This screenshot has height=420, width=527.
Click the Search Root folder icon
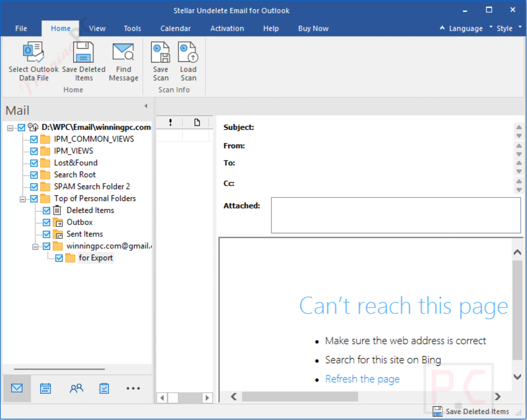45,175
